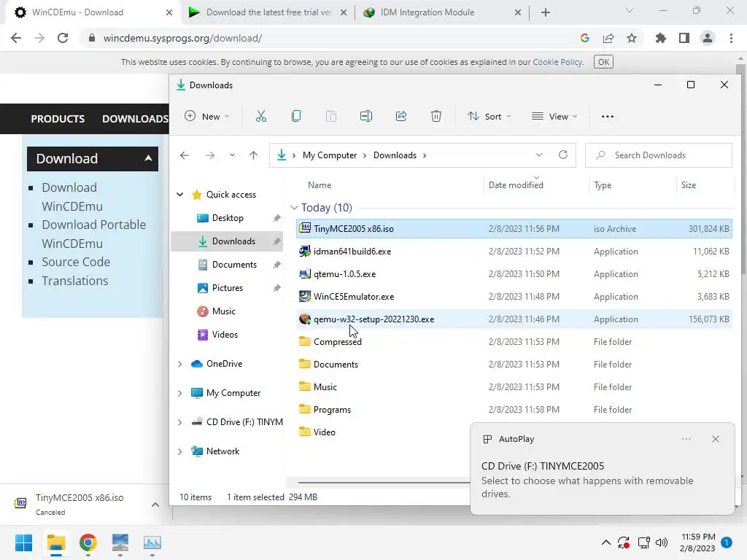
Task: Select Desktop in Quick access
Action: coord(227,217)
